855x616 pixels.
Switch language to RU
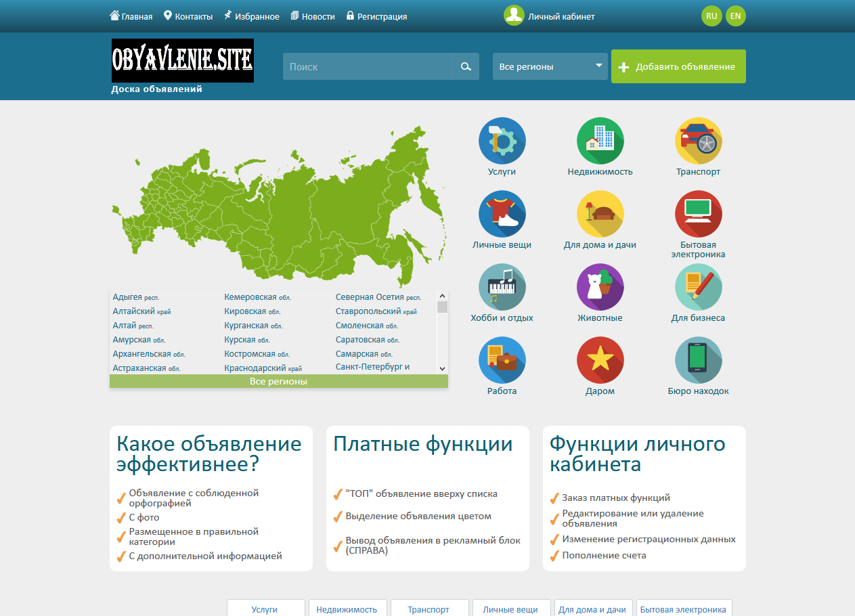coord(711,16)
